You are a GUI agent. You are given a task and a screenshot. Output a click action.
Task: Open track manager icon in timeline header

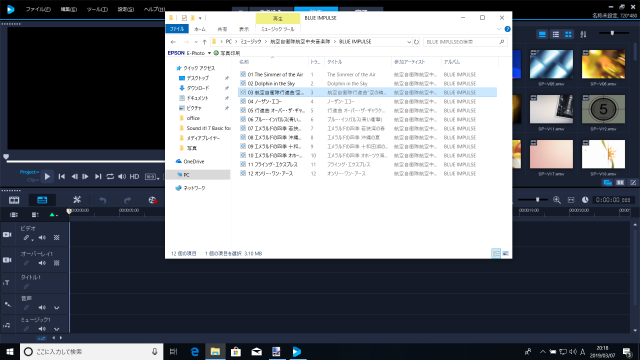35,215
